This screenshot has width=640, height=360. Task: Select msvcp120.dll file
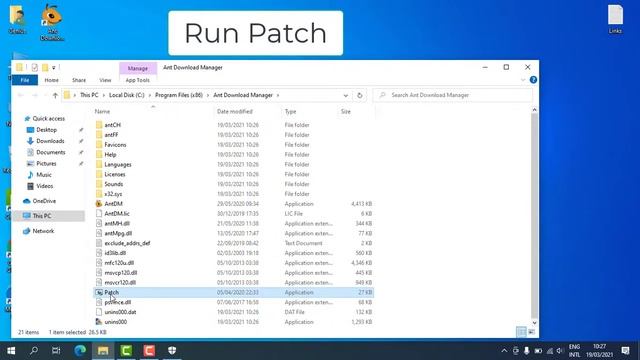[121, 273]
